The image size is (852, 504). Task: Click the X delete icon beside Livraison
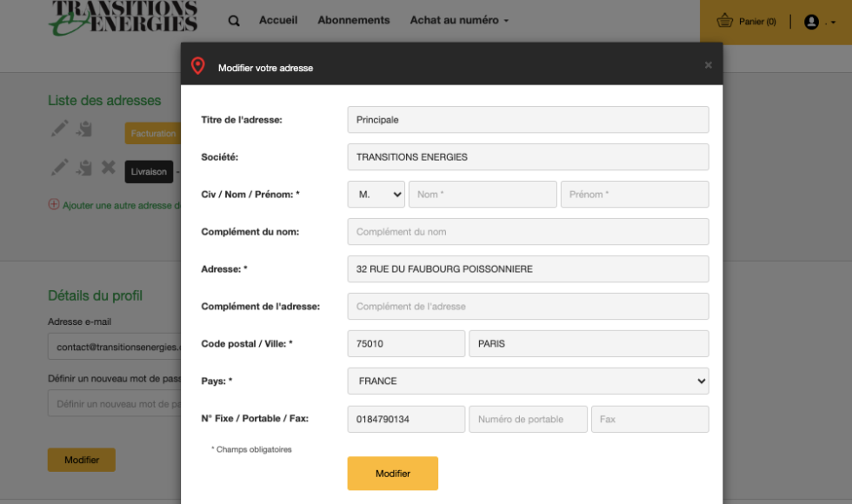click(x=109, y=168)
